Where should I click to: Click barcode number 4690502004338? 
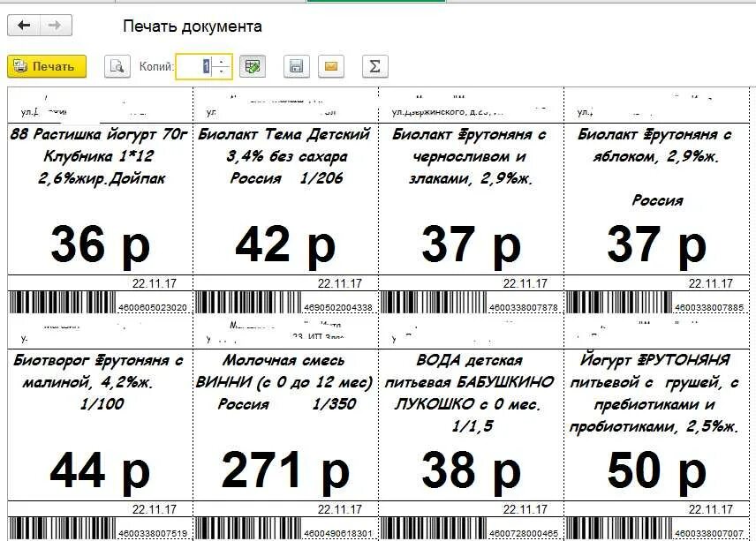[338, 307]
